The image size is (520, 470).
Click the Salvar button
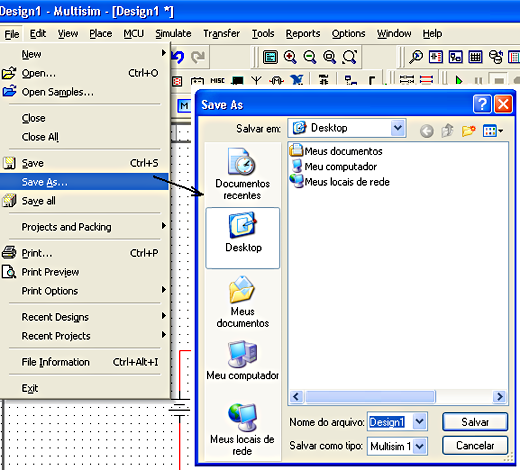coord(475,422)
